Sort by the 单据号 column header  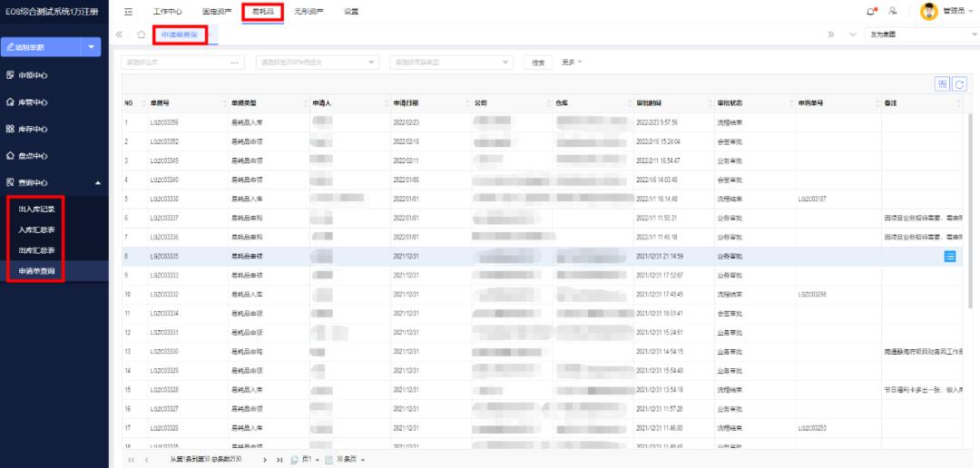point(158,103)
